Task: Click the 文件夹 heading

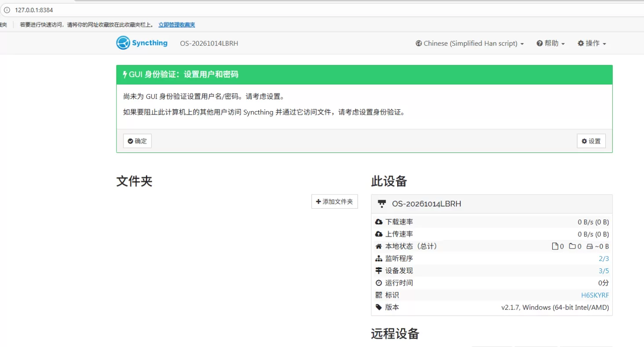Action: [134, 181]
